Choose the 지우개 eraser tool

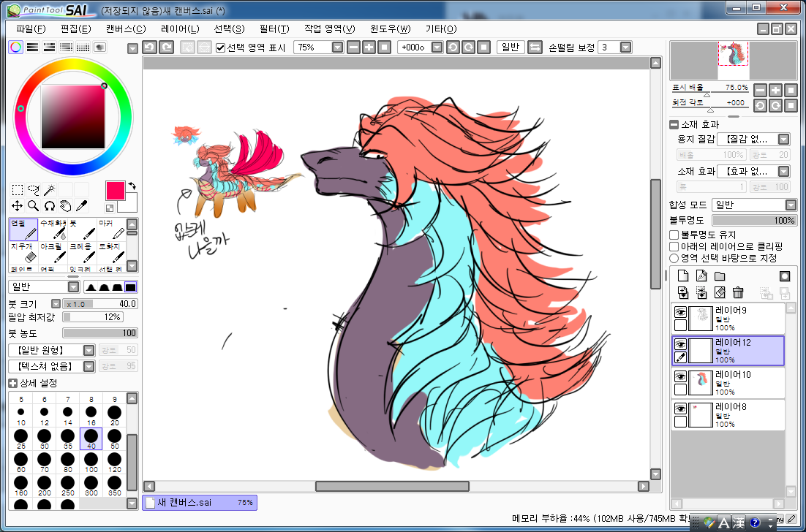click(x=23, y=253)
